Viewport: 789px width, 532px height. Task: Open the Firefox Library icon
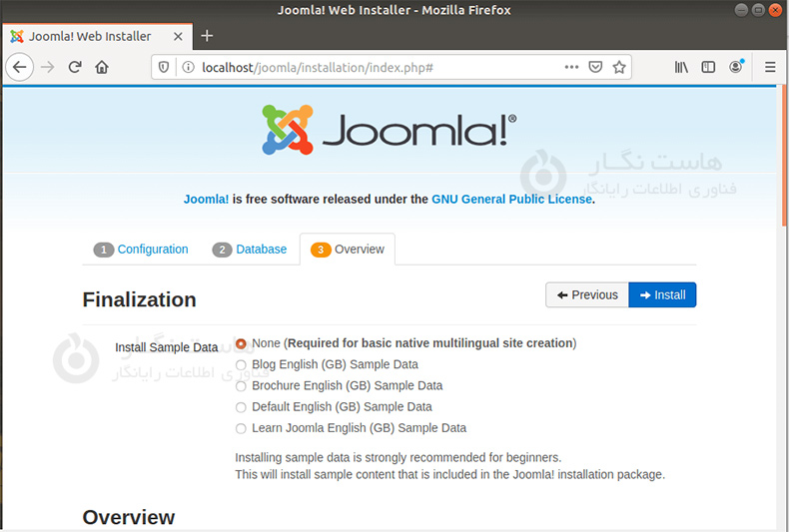(x=681, y=67)
